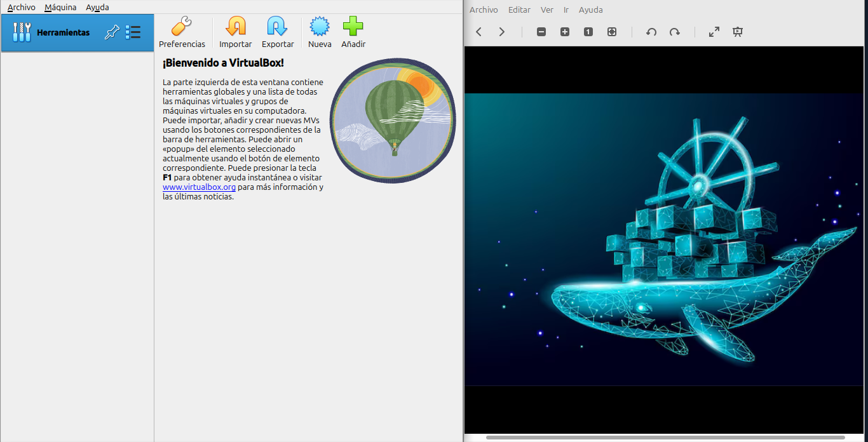Open the VirtualBox Máquina menu
This screenshot has width=868, height=442.
coord(60,7)
